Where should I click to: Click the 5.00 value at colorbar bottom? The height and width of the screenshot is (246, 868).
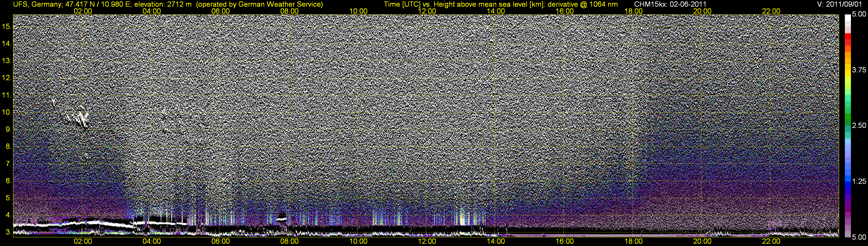859,237
